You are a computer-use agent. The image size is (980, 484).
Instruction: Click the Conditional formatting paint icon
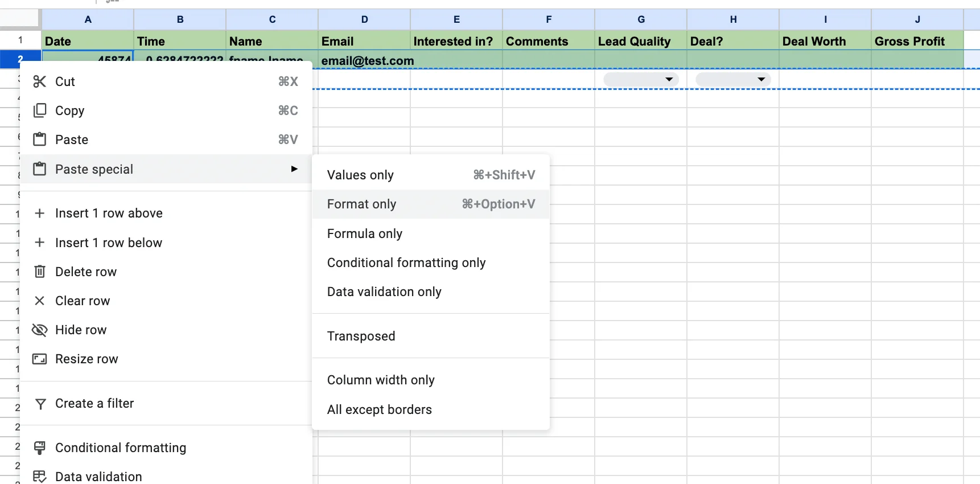click(x=39, y=448)
